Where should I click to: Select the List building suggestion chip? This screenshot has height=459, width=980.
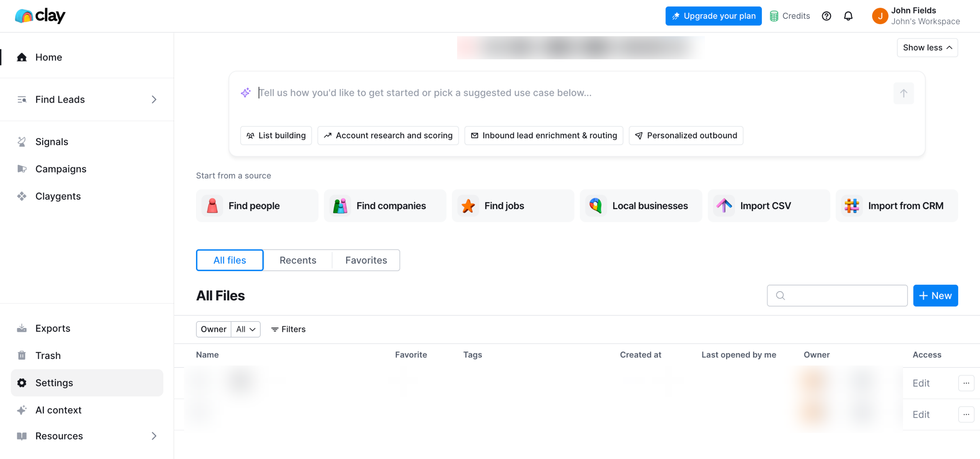(276, 136)
